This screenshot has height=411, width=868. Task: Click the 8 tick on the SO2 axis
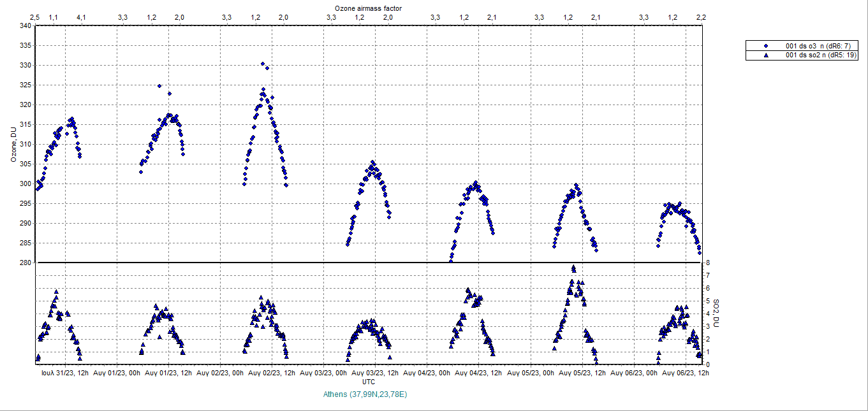coord(707,263)
